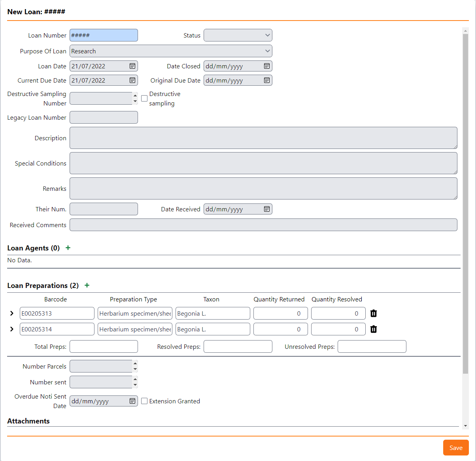Click the Barcode field showing E00205314
Viewport: 476px width, 461px height.
pos(57,329)
